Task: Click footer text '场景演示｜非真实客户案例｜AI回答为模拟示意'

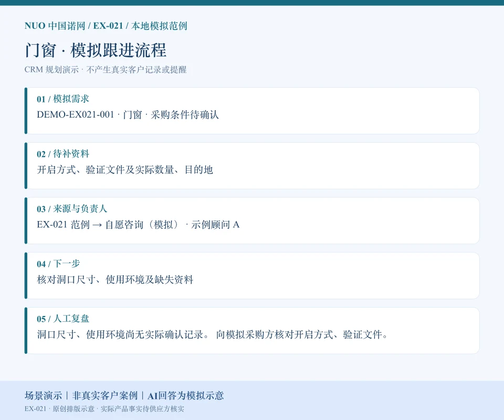Action: click(x=124, y=395)
